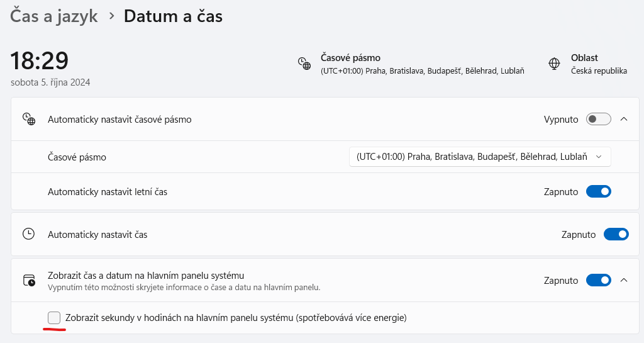Click the clock icon beside Automaticky nastavit čas
This screenshot has width=644, height=343.
(x=29, y=234)
